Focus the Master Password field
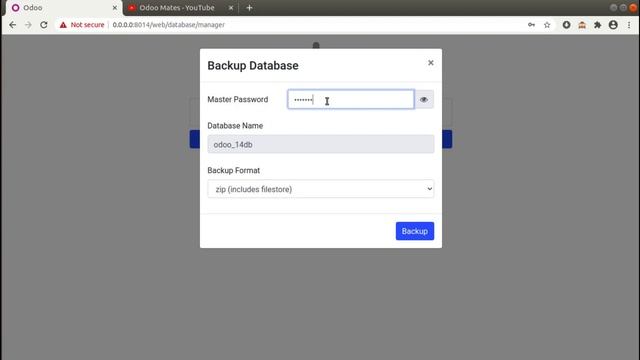The image size is (640, 360). point(351,100)
